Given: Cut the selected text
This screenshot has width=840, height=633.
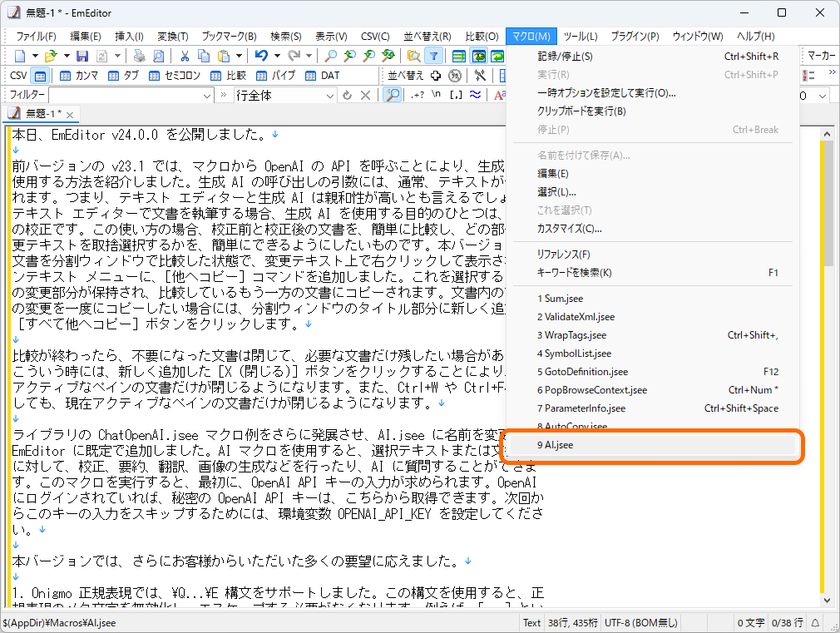Looking at the screenshot, I should 184,55.
